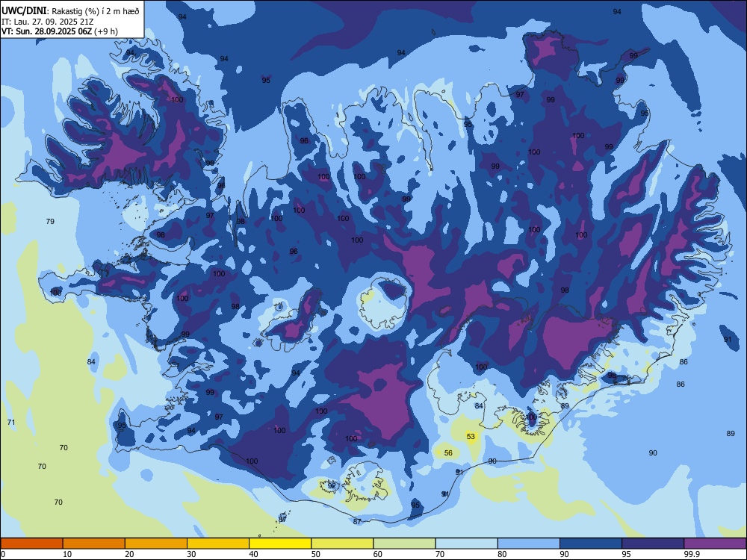Click the 71 value at the left edge

[11, 423]
